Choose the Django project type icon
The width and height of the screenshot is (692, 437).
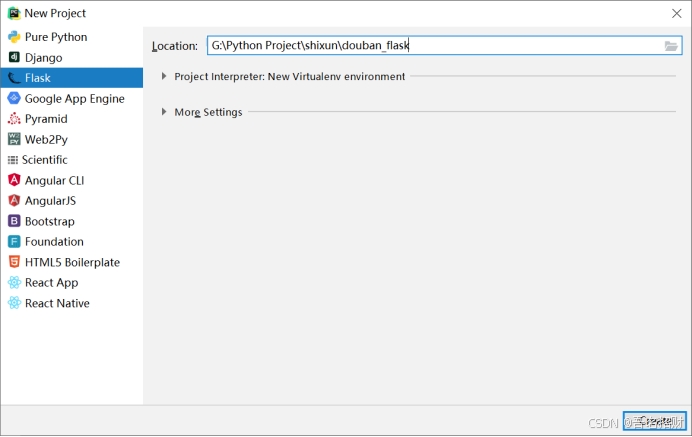[14, 57]
